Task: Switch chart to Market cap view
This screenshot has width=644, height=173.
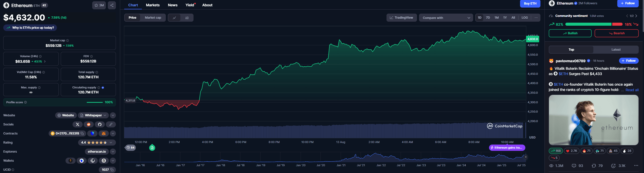Action: [x=153, y=18]
